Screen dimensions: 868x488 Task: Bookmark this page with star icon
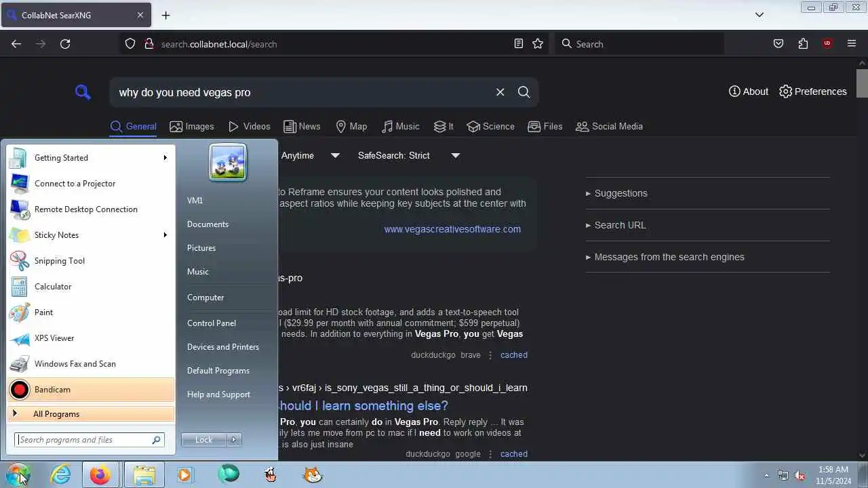(x=538, y=43)
